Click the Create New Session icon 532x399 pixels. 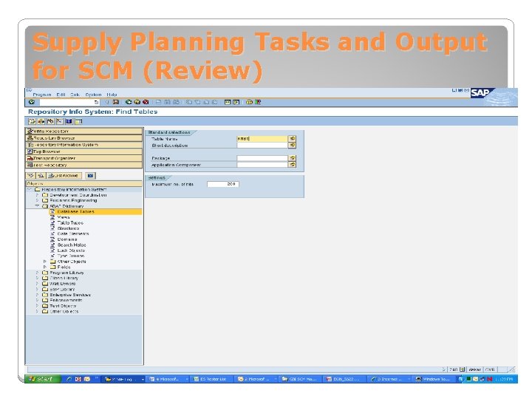point(228,102)
